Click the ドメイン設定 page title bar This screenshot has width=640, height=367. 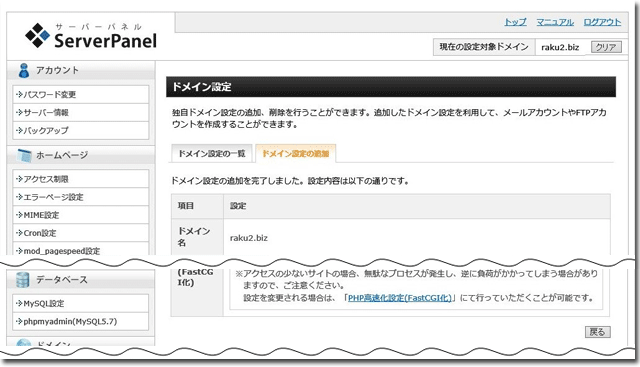point(391,87)
